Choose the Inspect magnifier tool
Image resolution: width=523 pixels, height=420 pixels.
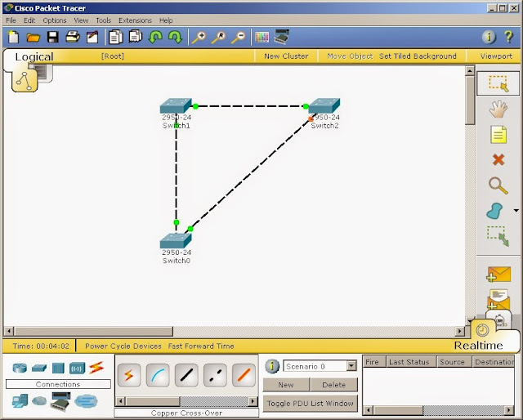[498, 185]
